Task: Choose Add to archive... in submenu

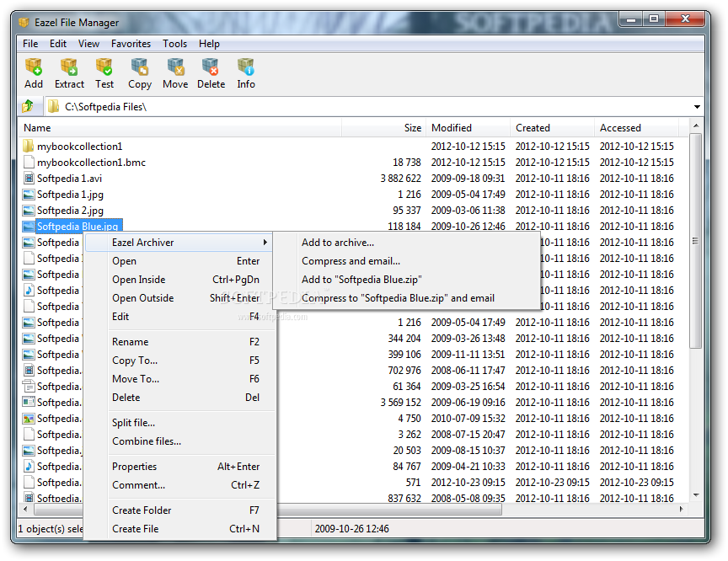Action: [x=406, y=243]
